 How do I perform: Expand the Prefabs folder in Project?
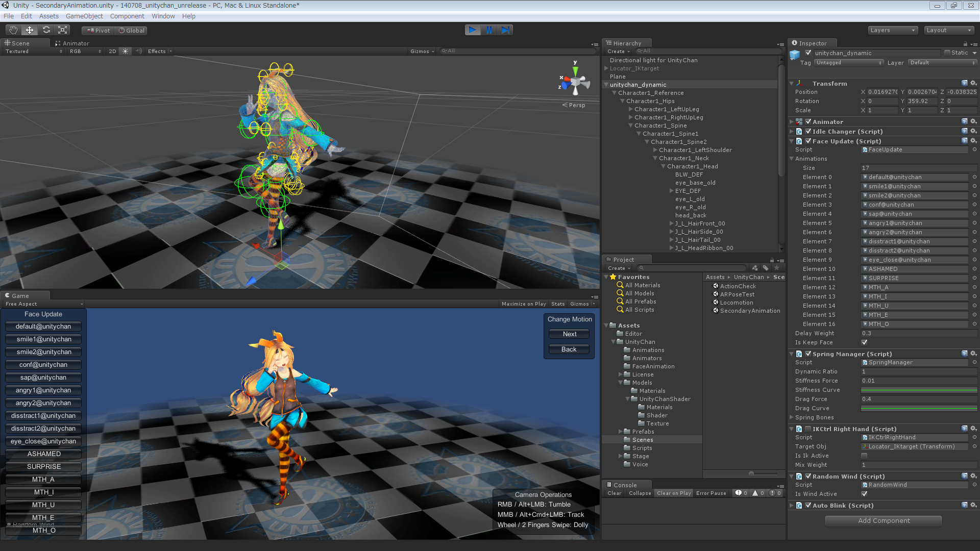tap(621, 432)
